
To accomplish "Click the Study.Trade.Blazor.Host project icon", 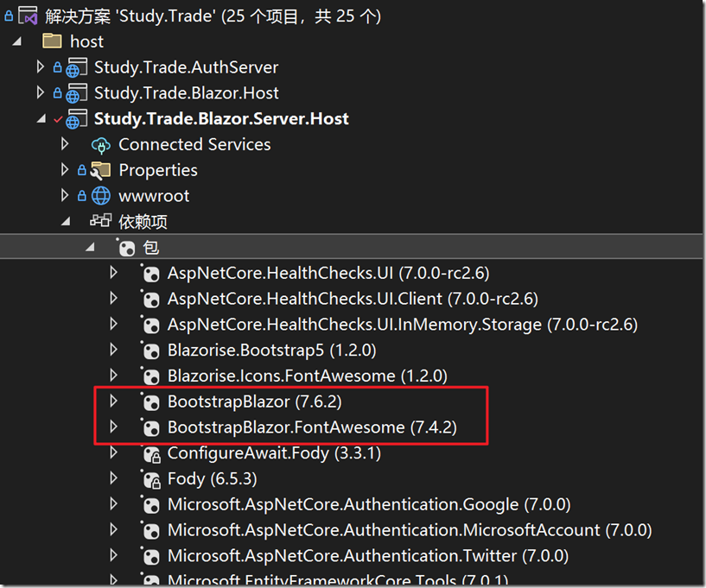I will point(77,93).
